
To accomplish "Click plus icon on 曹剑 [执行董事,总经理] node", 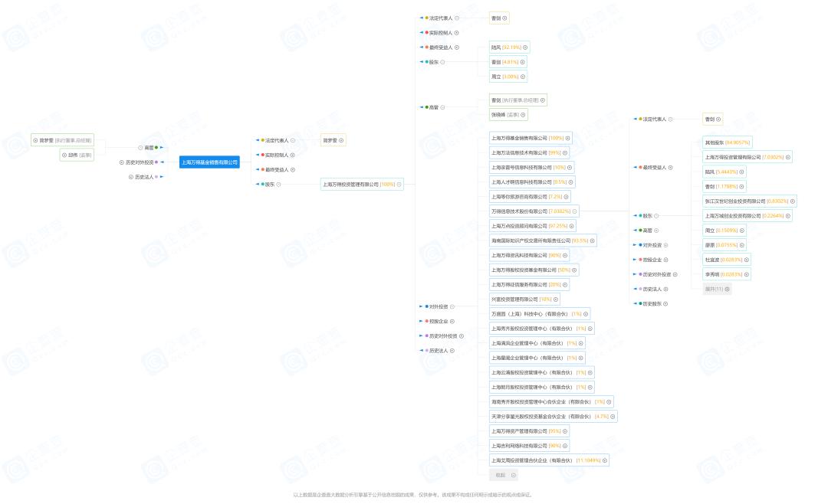I will coord(542,100).
